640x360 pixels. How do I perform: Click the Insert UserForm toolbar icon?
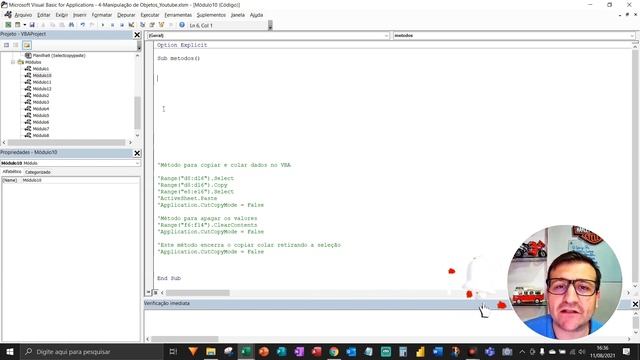18,25
